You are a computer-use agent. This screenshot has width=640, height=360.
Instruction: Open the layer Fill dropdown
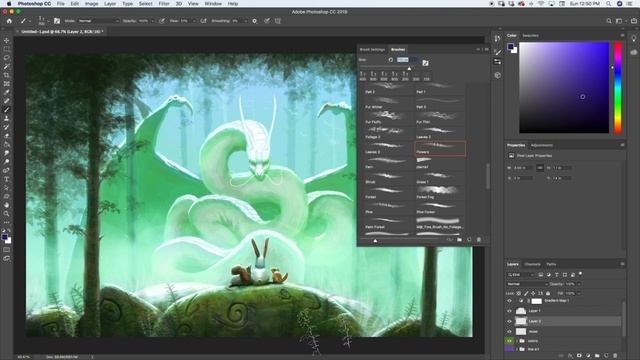(579, 293)
